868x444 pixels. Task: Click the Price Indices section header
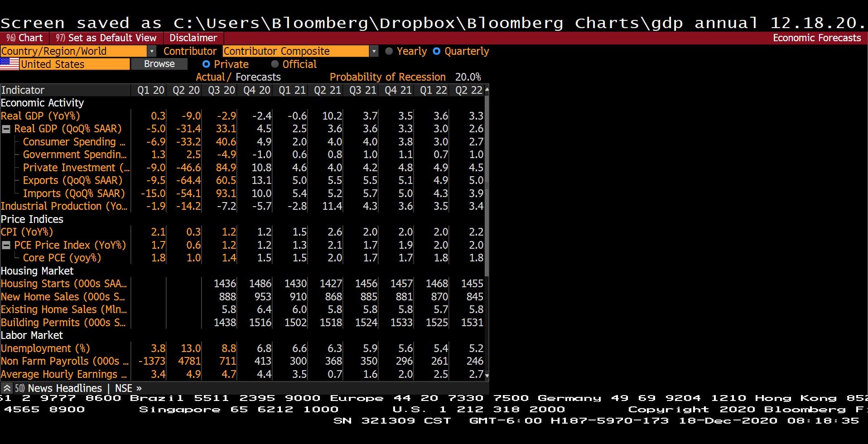32,219
